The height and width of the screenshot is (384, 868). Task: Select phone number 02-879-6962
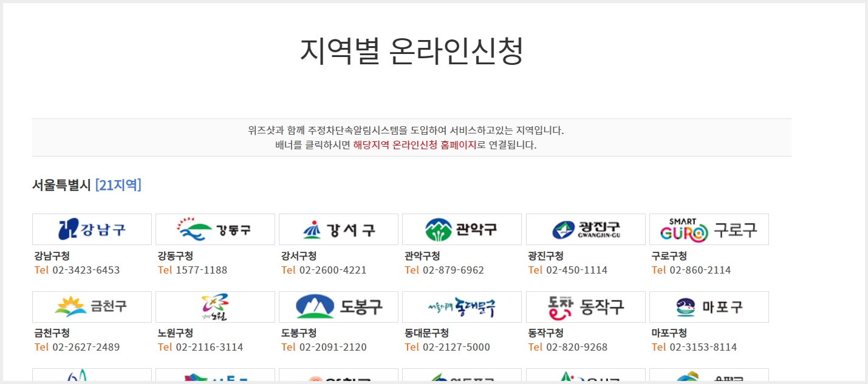pyautogui.click(x=453, y=270)
